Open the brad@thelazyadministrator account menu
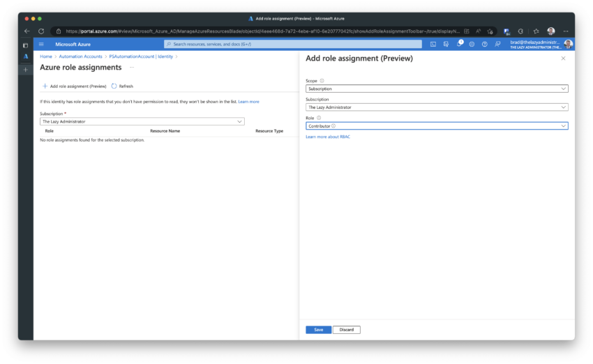This screenshot has height=364, width=593. click(541, 44)
